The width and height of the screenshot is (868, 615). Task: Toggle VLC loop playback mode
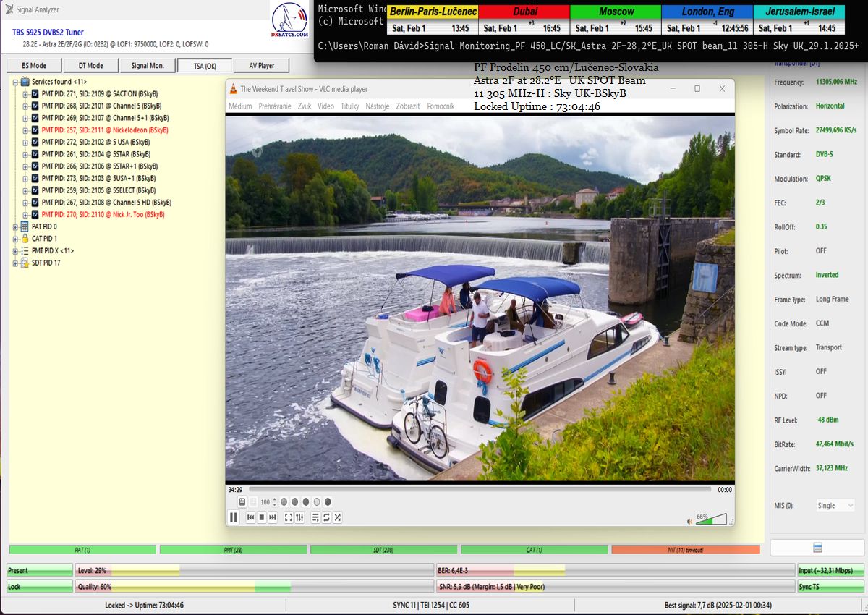click(326, 517)
